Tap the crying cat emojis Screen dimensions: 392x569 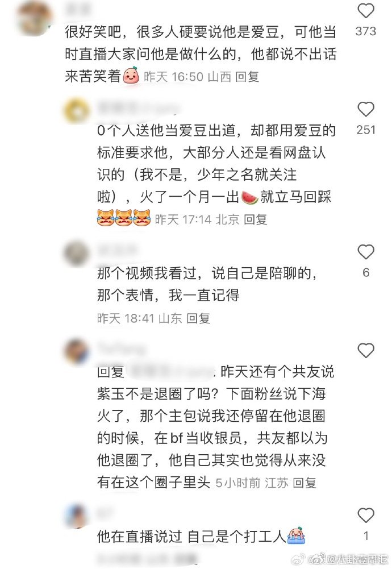124,218
